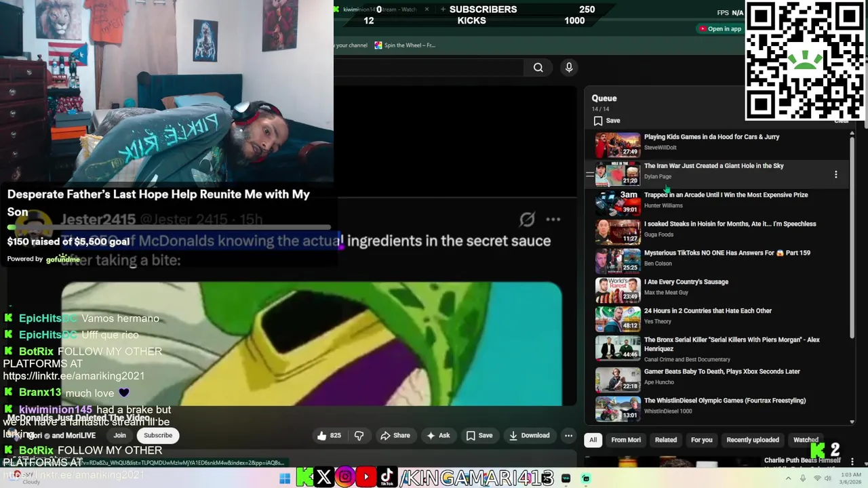
Task: Open 'Trapped in an Arcade' queue video
Action: (x=726, y=195)
